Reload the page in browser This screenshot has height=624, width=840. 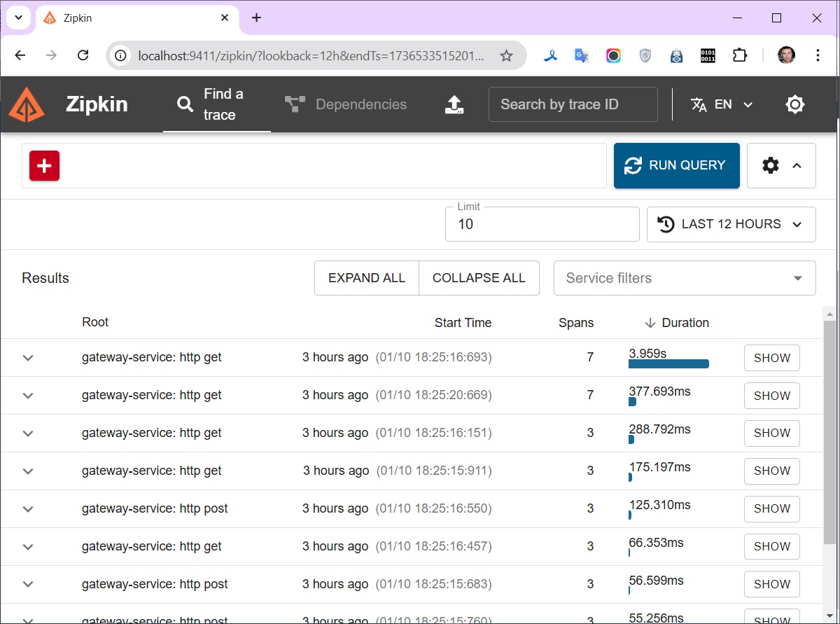(83, 56)
